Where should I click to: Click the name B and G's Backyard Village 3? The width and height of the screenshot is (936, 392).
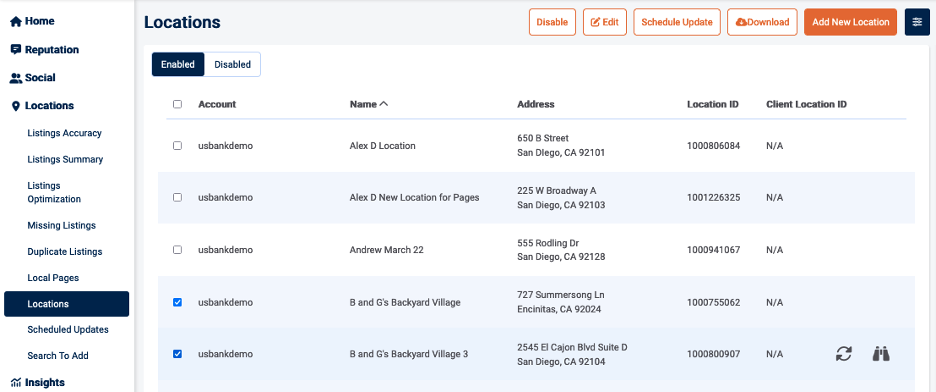pos(409,354)
